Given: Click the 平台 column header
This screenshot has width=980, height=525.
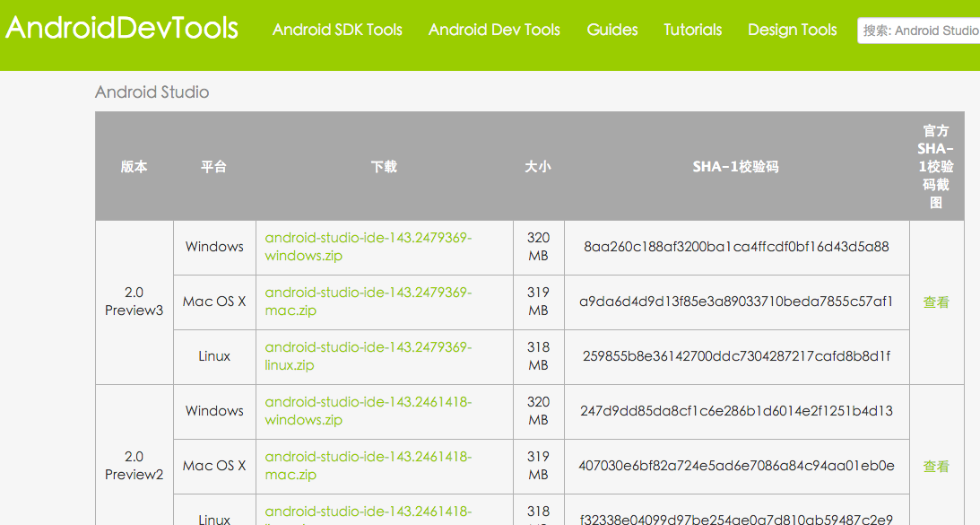Looking at the screenshot, I should tap(213, 166).
